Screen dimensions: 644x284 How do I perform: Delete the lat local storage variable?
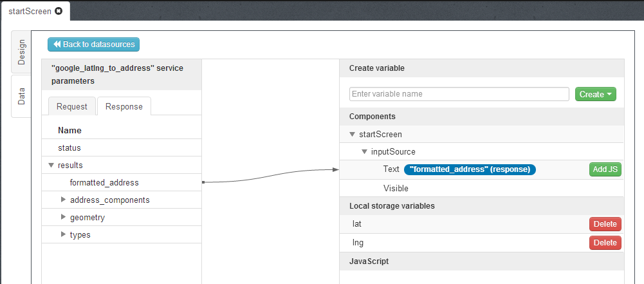pyautogui.click(x=605, y=224)
